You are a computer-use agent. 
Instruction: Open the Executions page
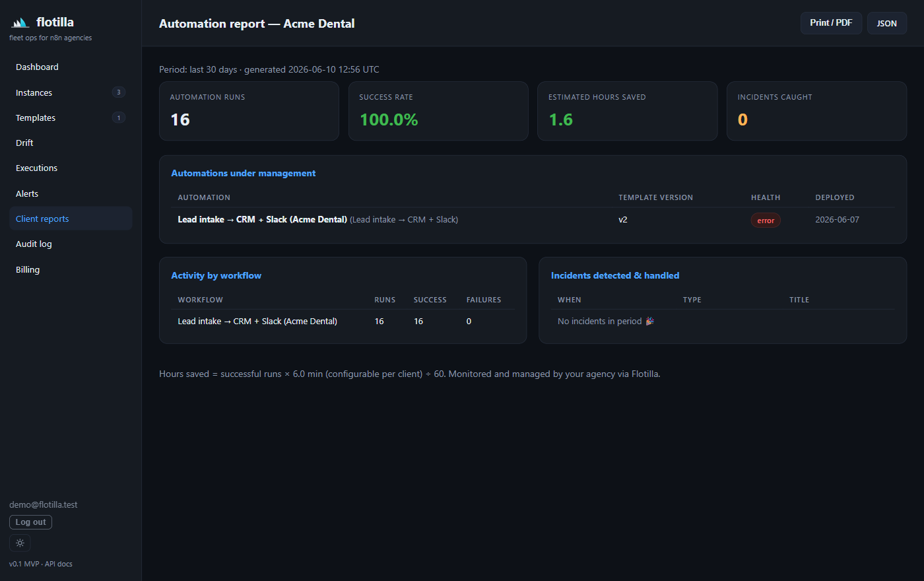(71, 168)
